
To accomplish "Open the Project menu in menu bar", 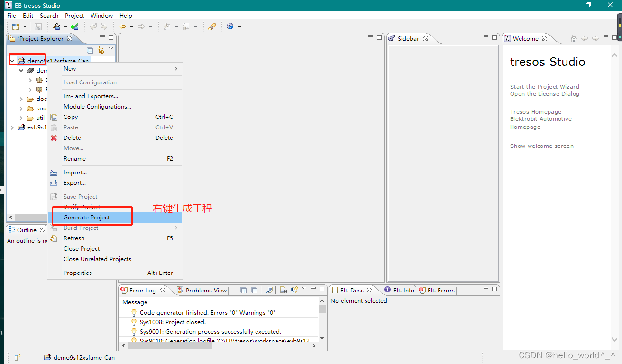I will click(x=74, y=16).
